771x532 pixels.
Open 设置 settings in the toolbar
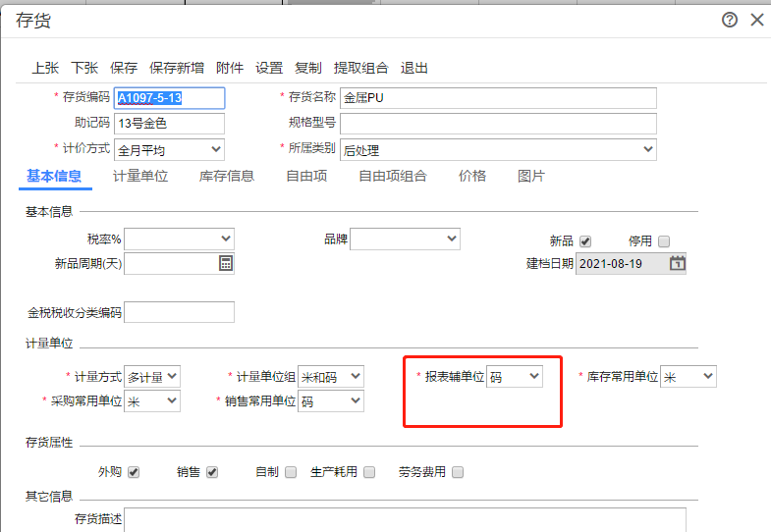coord(269,68)
